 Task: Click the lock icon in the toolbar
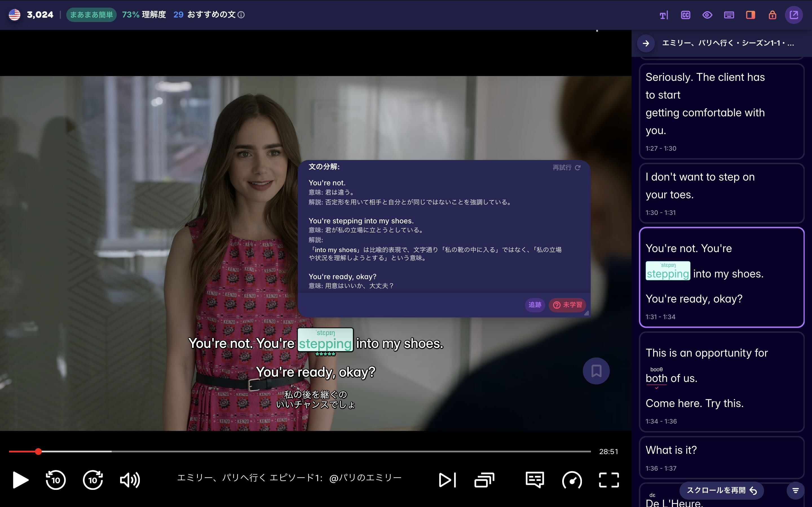[772, 15]
